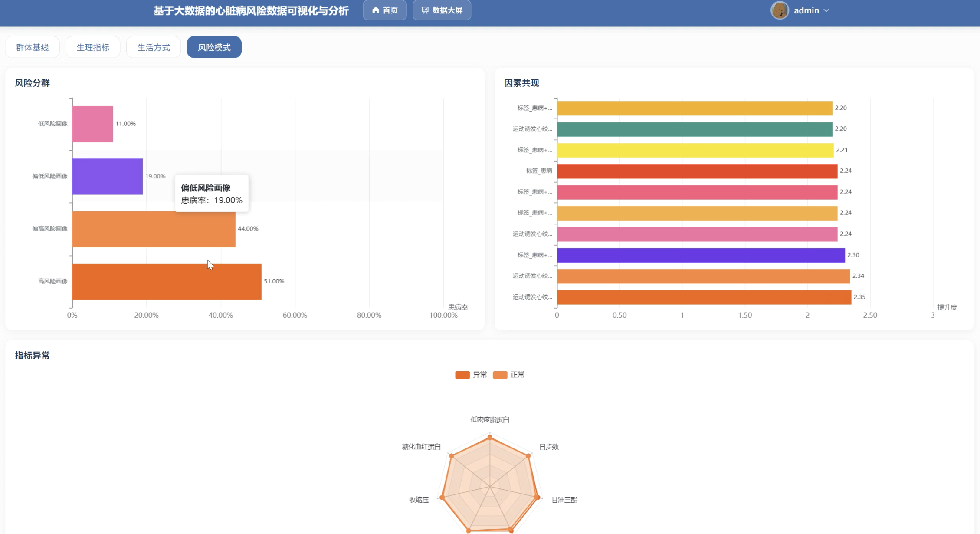Viewport: 980px width, 534px height.
Task: Click the 提升度 axis name
Action: [x=947, y=307]
